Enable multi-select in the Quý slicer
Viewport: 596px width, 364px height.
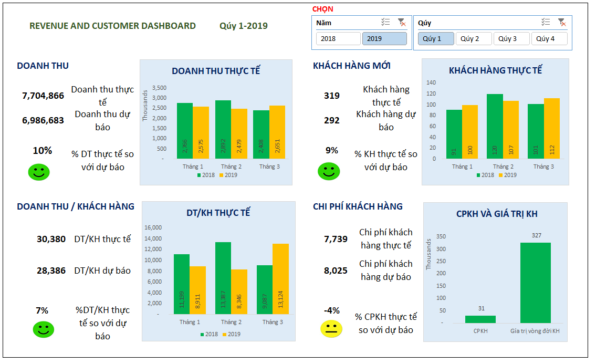[x=546, y=22]
